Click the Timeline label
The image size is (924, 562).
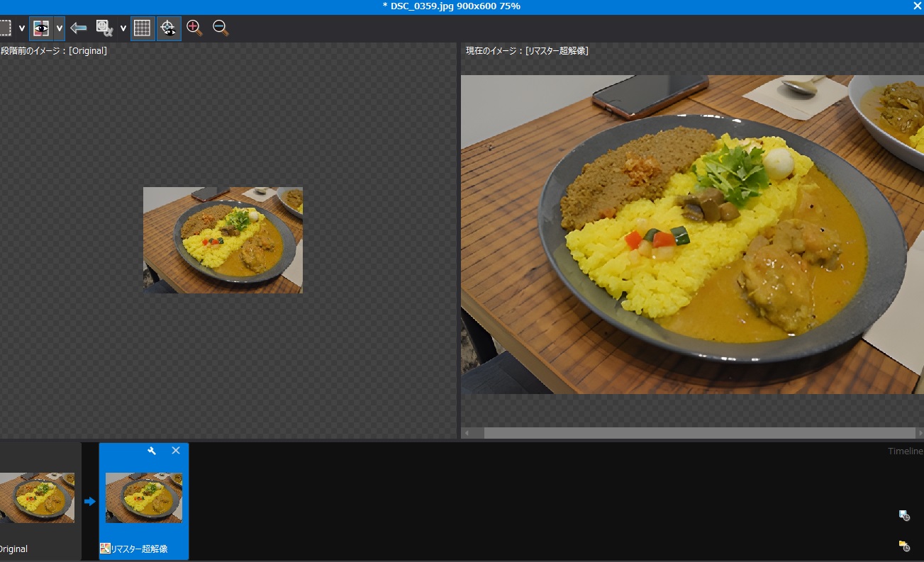tap(906, 451)
